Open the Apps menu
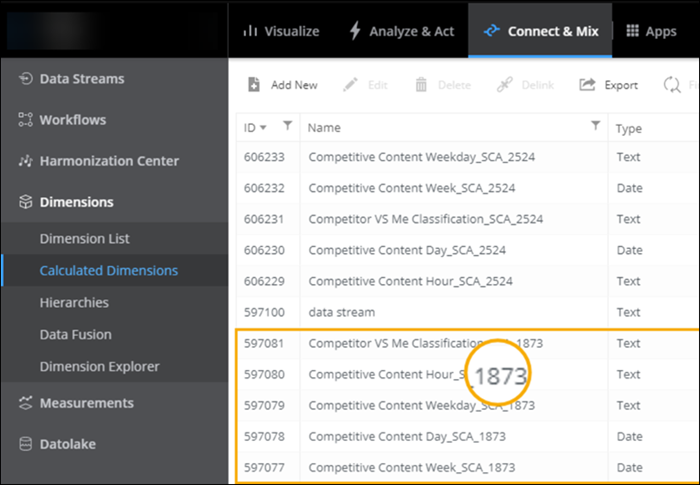 pyautogui.click(x=651, y=31)
